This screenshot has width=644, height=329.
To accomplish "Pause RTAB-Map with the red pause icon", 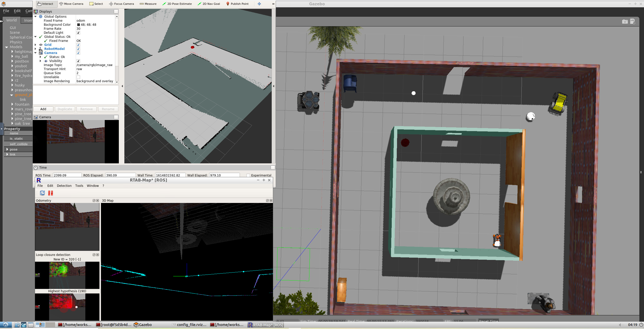I will pyautogui.click(x=51, y=193).
